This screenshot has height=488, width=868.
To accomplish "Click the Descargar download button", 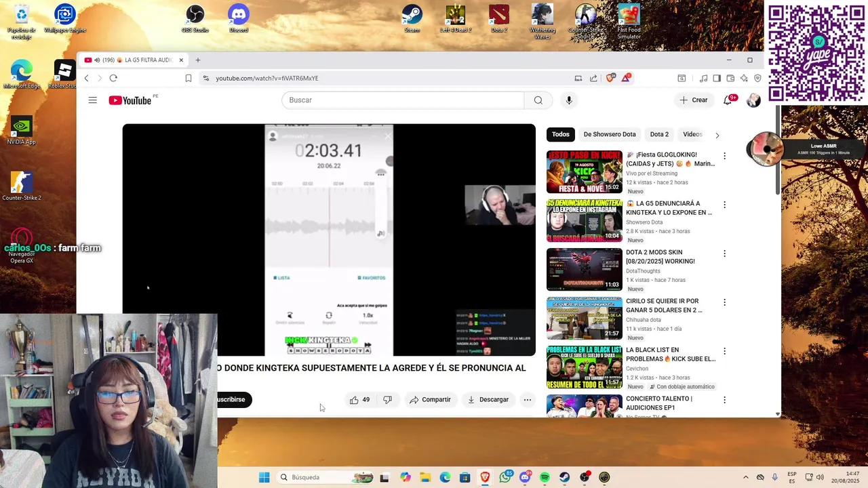I will coord(488,400).
